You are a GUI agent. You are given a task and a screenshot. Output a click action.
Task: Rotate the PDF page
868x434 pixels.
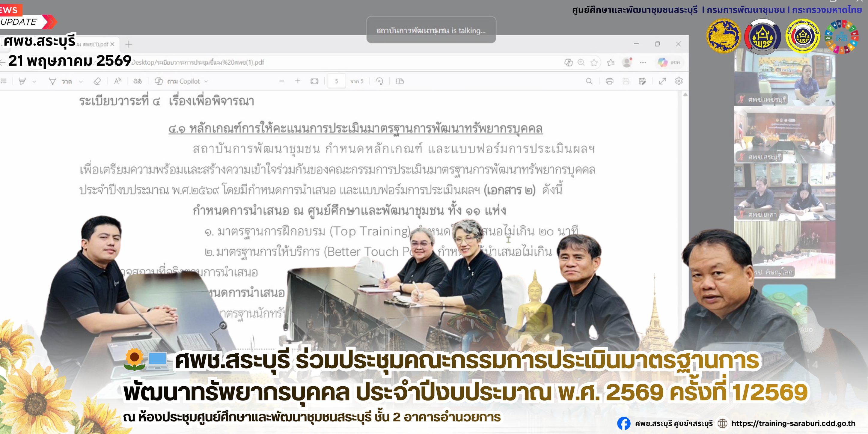tap(379, 81)
